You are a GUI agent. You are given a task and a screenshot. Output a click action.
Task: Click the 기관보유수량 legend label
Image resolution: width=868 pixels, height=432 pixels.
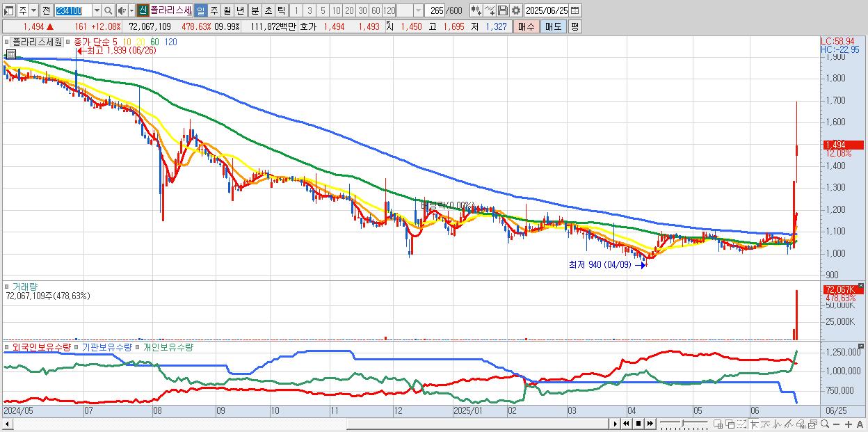(x=106, y=346)
